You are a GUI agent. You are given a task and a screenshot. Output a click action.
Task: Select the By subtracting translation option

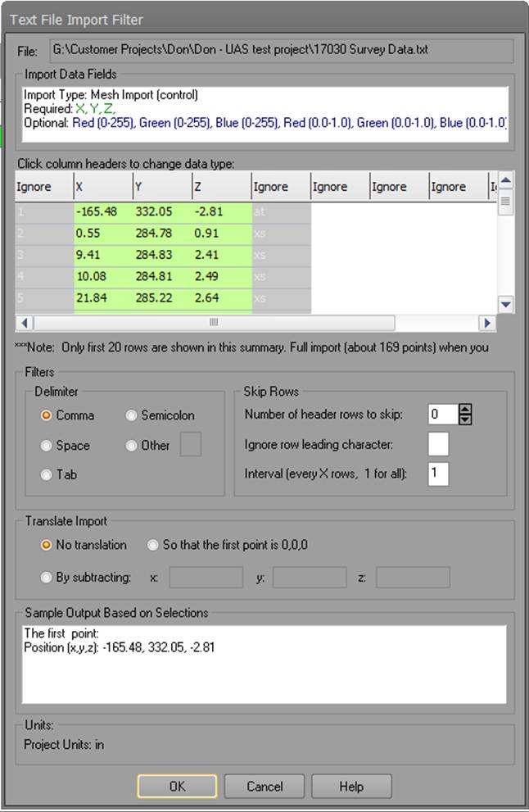click(47, 577)
